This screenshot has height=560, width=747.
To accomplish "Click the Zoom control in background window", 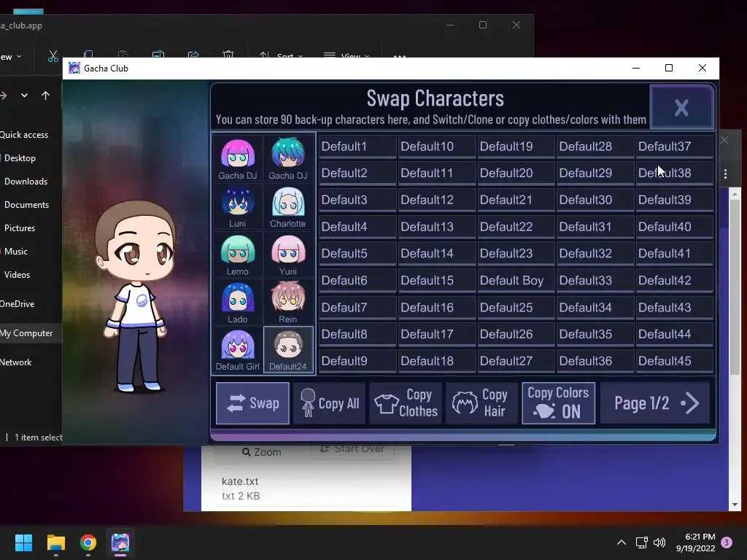I will pos(262,452).
